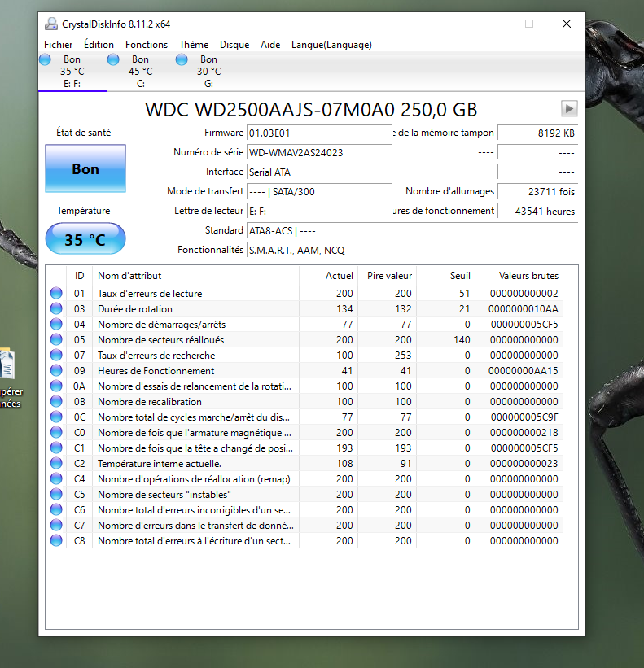Select the Nombre de secteurs "instables" row
Screen dimensions: 644x668
point(304,494)
